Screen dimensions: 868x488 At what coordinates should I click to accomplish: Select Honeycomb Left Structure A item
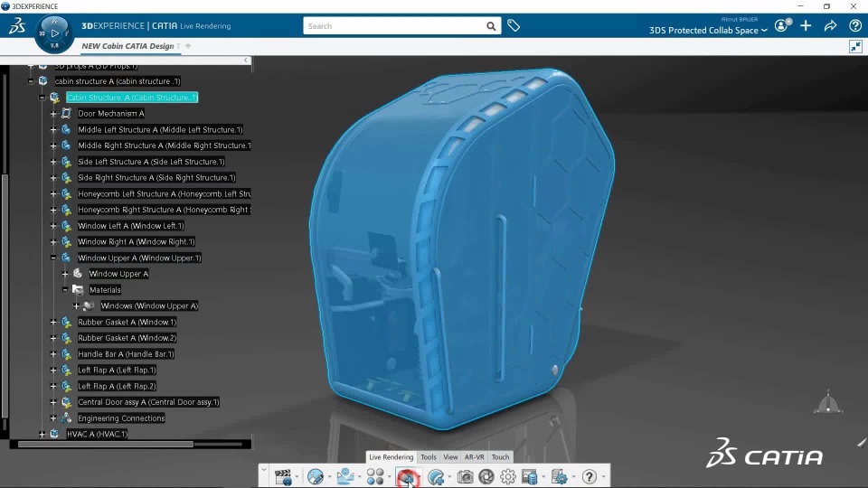pyautogui.click(x=164, y=193)
